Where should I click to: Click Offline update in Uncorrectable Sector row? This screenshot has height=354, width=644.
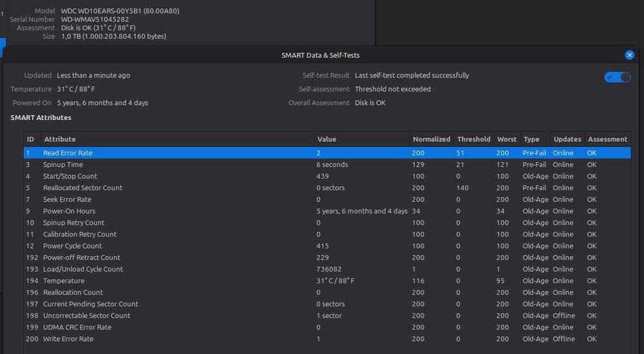click(x=563, y=315)
